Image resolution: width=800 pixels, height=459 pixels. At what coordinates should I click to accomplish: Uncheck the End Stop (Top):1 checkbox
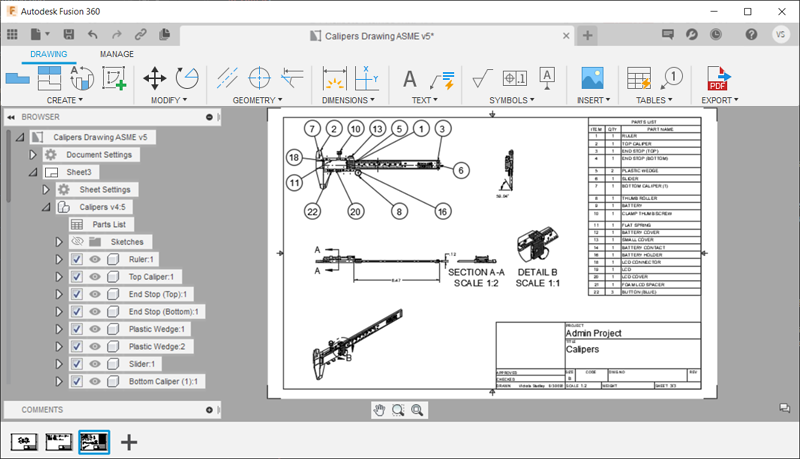77,294
